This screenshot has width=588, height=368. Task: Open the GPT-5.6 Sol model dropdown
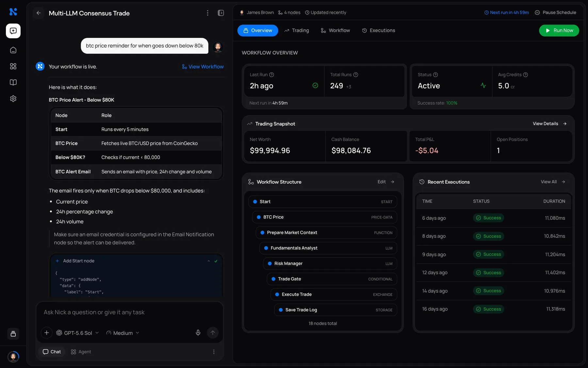[x=77, y=333]
